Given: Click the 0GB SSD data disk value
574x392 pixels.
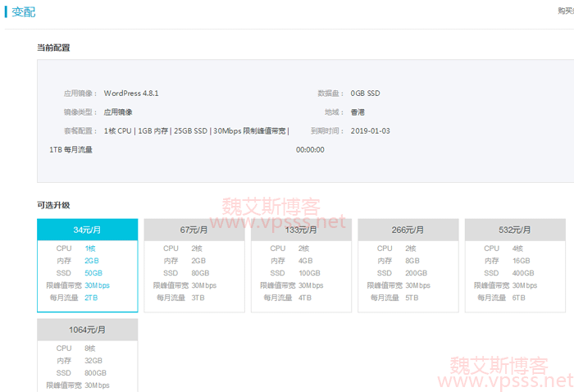Looking at the screenshot, I should [365, 93].
